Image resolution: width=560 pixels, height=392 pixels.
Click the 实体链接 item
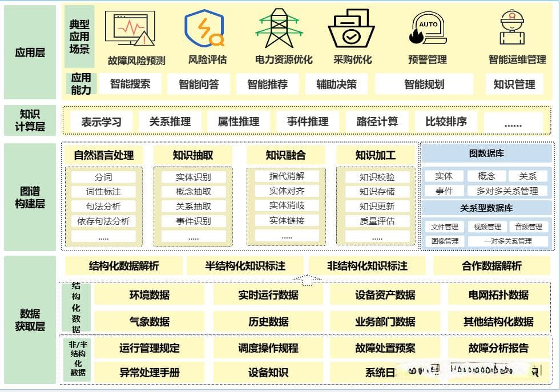click(x=287, y=221)
